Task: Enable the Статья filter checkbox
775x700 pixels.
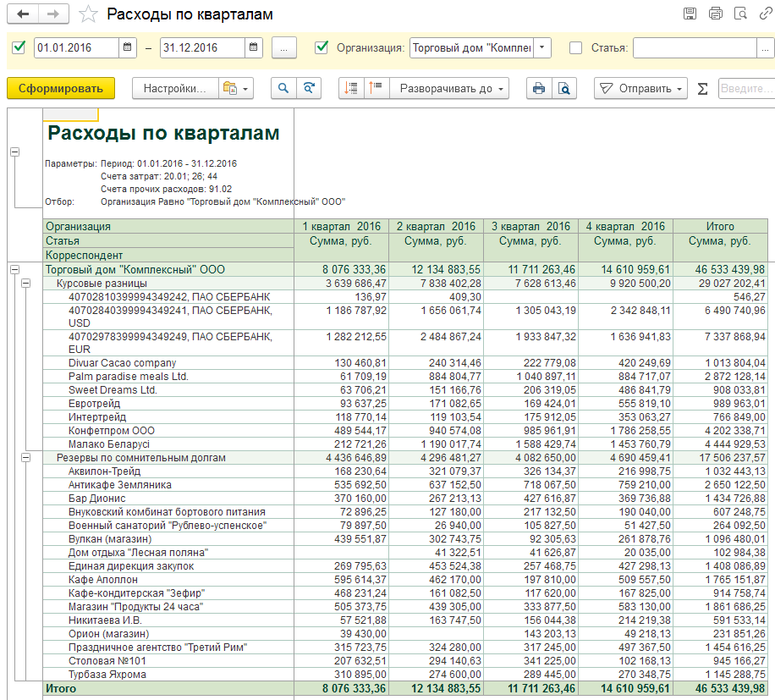Action: pyautogui.click(x=576, y=48)
